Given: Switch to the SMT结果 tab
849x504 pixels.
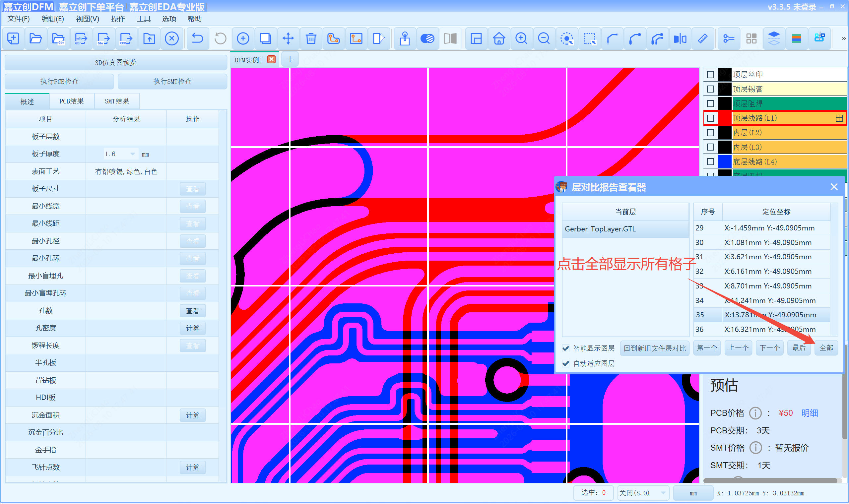Looking at the screenshot, I should pos(117,101).
